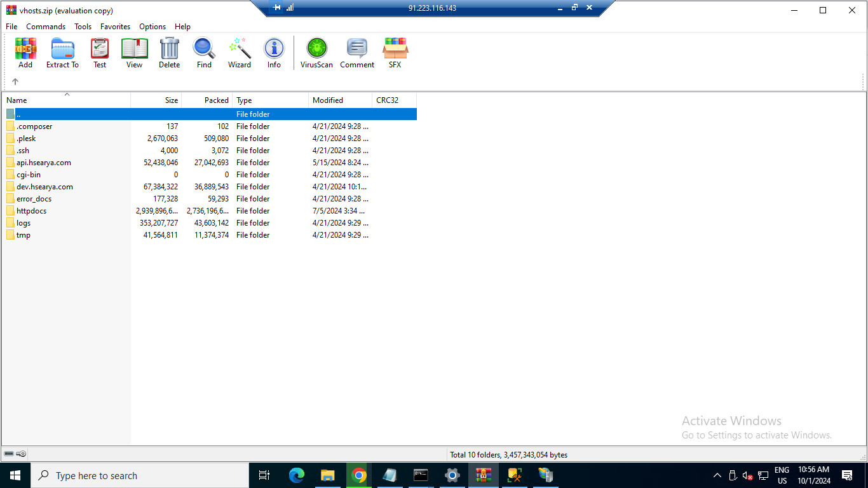Open the Commands menu
The height and width of the screenshot is (488, 868).
coord(46,27)
